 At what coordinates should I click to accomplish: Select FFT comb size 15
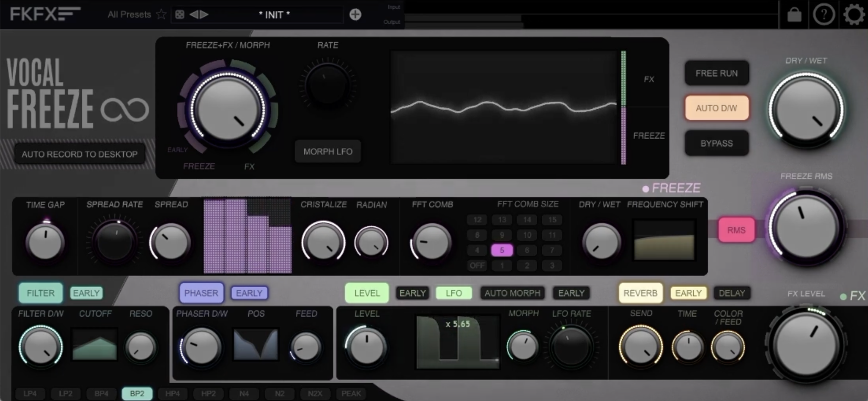click(x=552, y=220)
